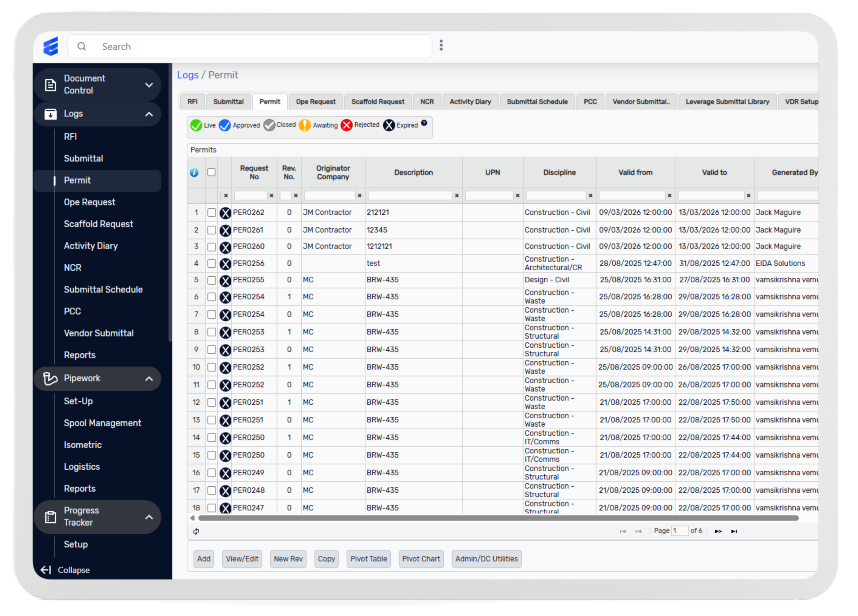This screenshot has height=616, width=858.
Task: Tick the checkbox for PER0256
Action: 211,264
